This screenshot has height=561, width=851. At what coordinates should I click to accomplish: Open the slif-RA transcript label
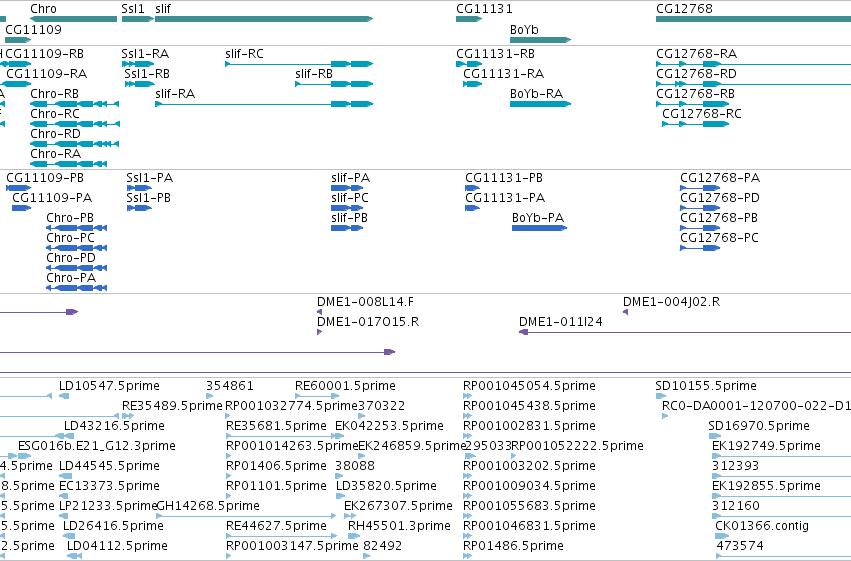tap(175, 94)
